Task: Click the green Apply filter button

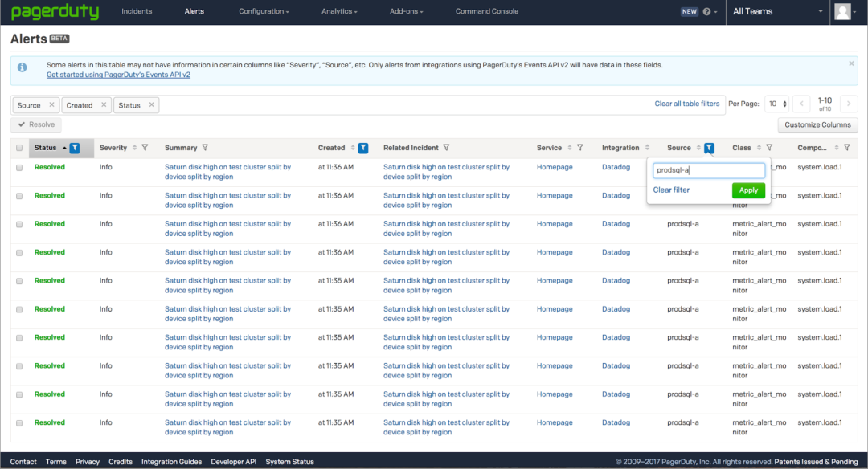Action: (748, 190)
